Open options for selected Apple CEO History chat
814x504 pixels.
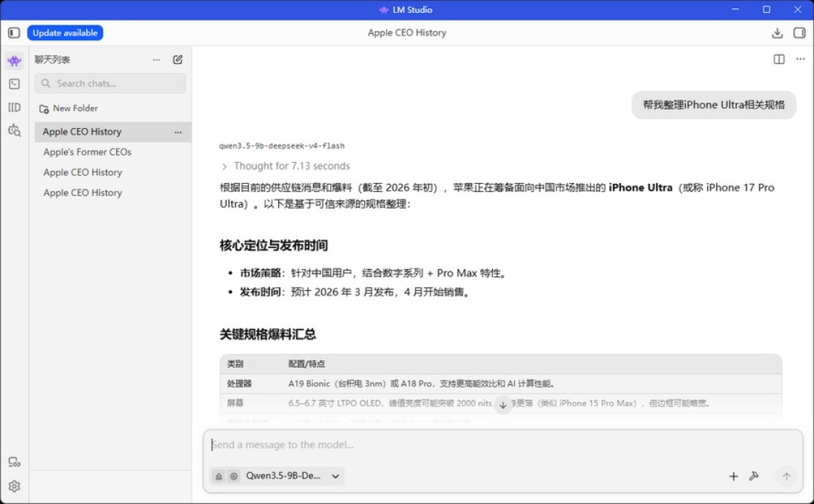click(x=178, y=133)
